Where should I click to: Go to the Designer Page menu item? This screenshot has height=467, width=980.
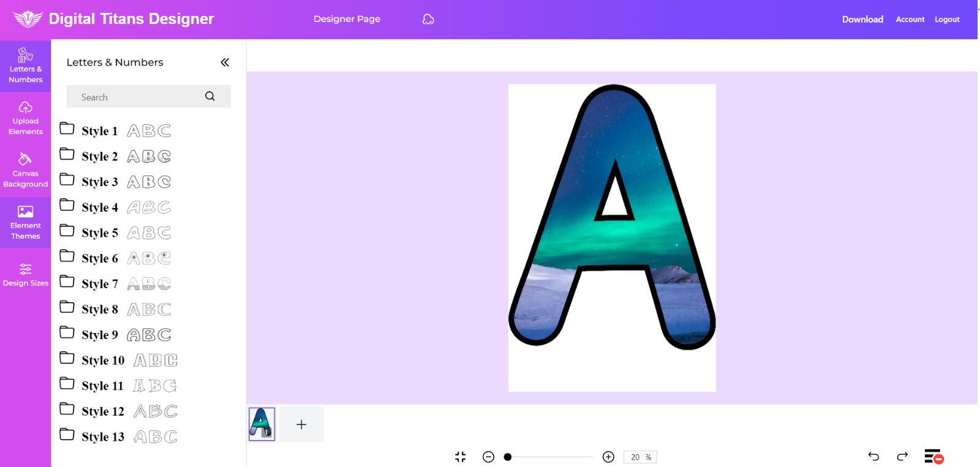[347, 19]
